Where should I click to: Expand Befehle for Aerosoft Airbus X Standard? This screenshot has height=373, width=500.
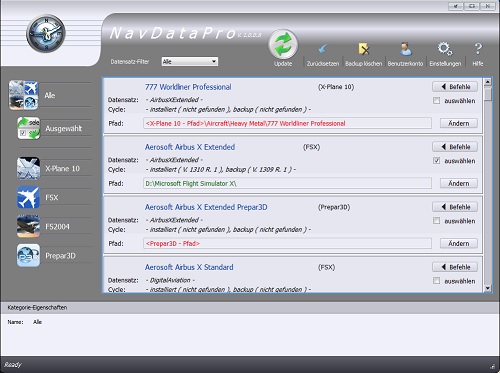click(455, 267)
